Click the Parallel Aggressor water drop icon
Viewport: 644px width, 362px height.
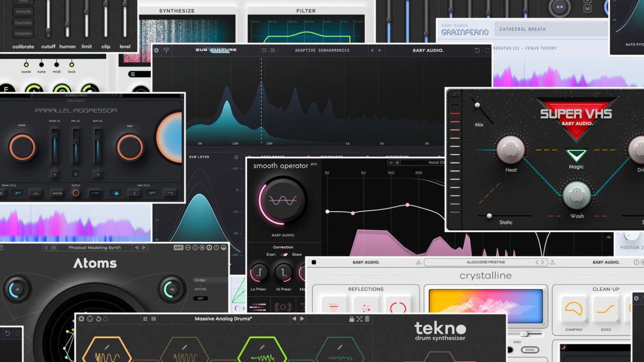(116, 193)
